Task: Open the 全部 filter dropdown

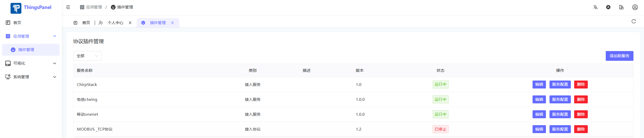Action: point(87,56)
